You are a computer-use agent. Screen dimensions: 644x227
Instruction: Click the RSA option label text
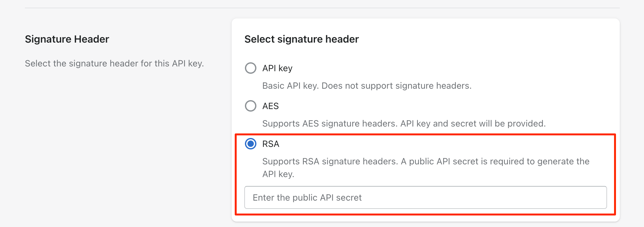point(270,144)
